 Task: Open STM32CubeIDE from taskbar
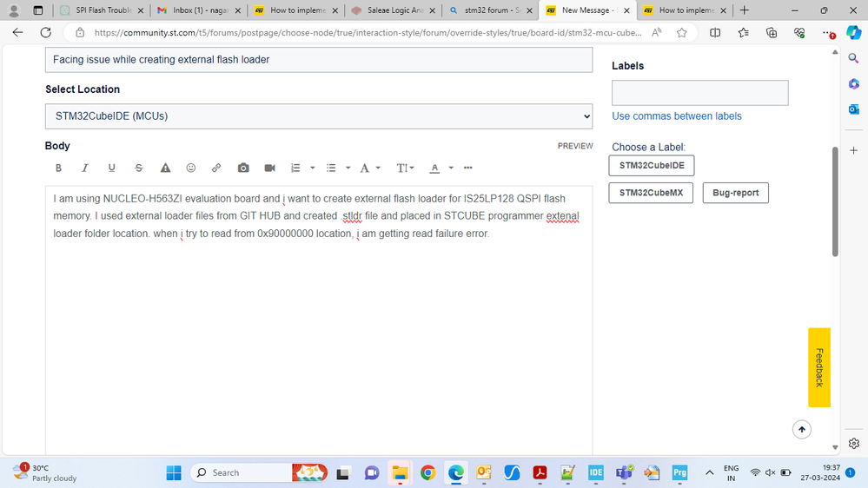point(596,472)
